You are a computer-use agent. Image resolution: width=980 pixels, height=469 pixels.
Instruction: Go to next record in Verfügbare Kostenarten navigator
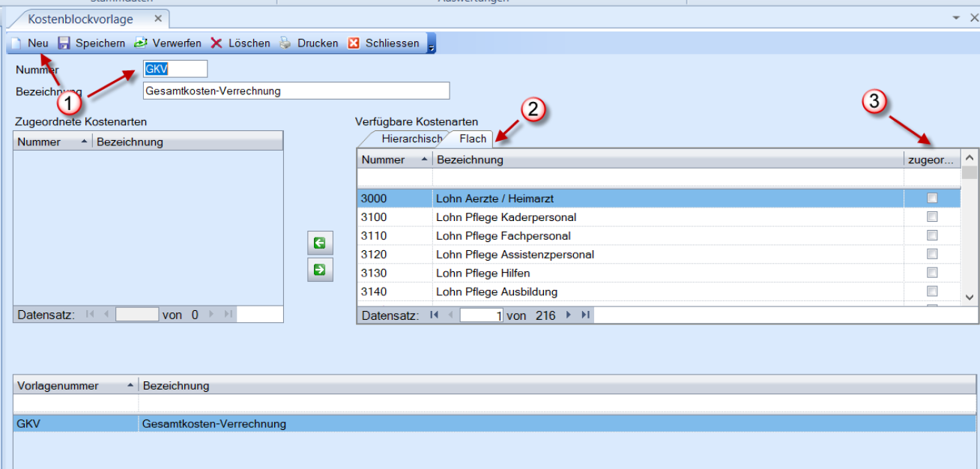click(569, 315)
